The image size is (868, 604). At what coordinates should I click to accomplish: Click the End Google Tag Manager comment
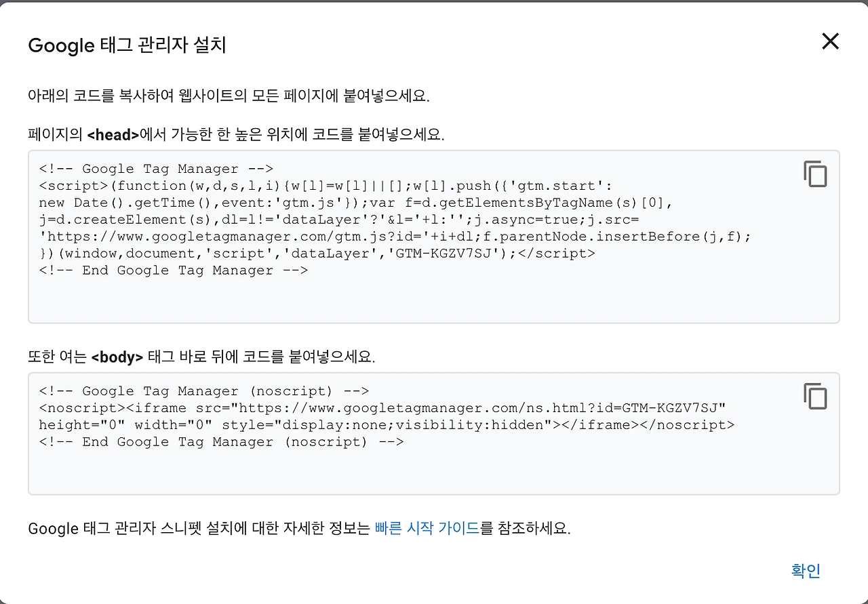pos(174,270)
